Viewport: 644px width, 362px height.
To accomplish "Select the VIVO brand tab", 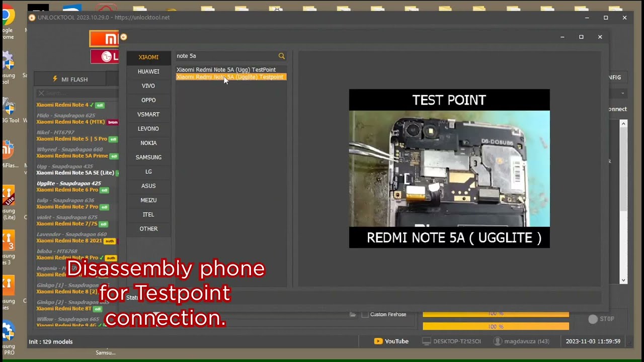I will click(x=148, y=86).
